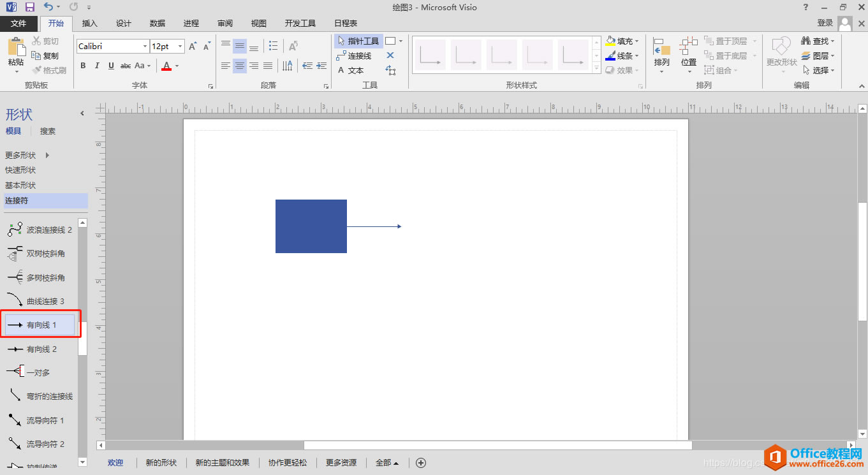
Task: Open the 查找 (Find) tool
Action: click(x=817, y=40)
